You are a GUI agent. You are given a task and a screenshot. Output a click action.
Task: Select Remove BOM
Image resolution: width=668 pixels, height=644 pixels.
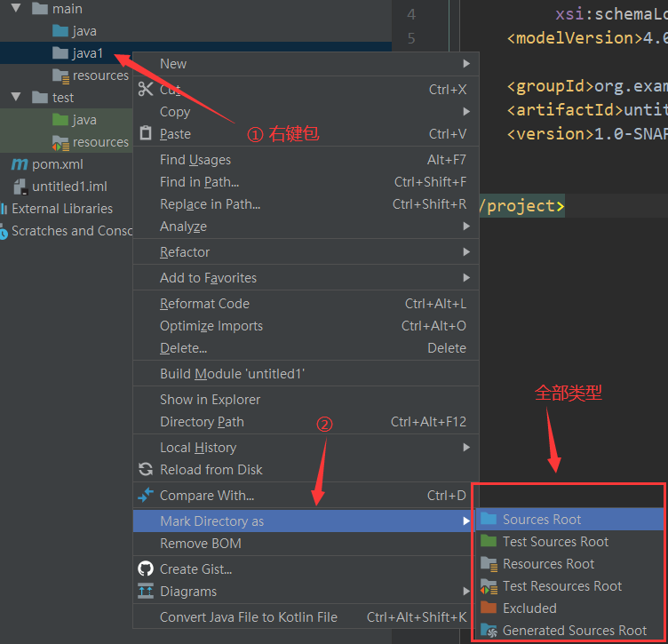[x=303, y=543]
